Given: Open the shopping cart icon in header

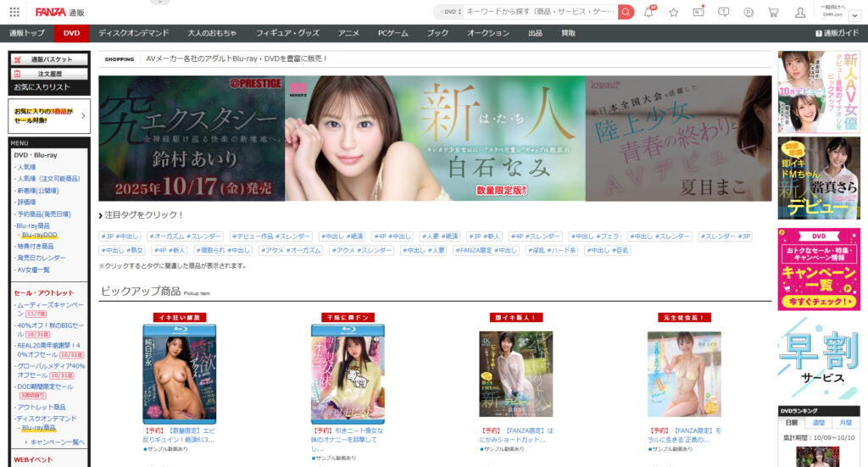Looking at the screenshot, I should [773, 12].
